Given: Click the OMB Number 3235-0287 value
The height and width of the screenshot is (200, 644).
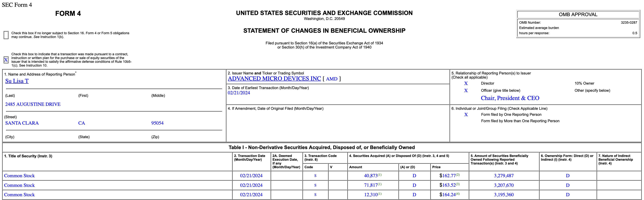Looking at the screenshot, I should click(629, 22).
